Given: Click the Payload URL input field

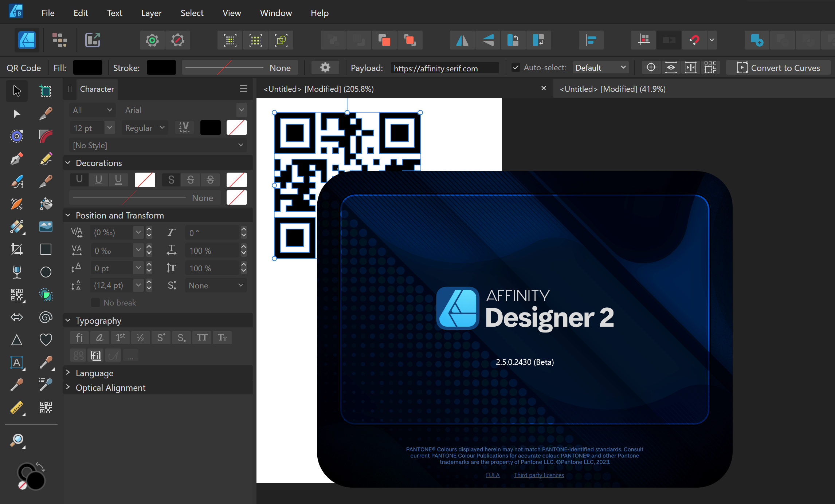Looking at the screenshot, I should [445, 68].
